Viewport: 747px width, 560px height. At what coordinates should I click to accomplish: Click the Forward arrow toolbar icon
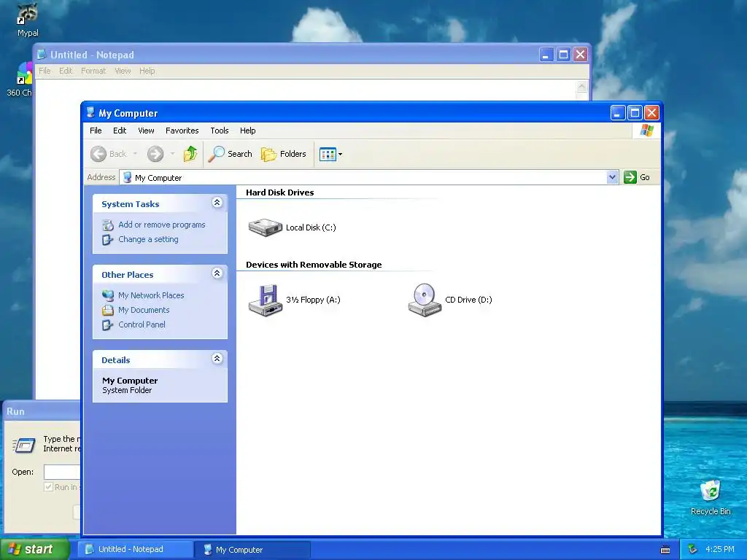click(155, 154)
